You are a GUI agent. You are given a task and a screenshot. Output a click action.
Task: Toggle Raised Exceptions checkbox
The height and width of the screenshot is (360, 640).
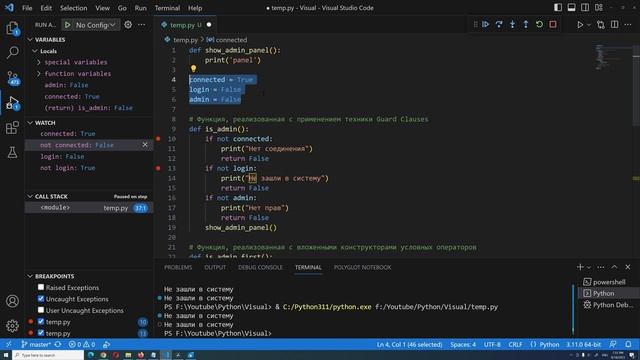tap(41, 287)
